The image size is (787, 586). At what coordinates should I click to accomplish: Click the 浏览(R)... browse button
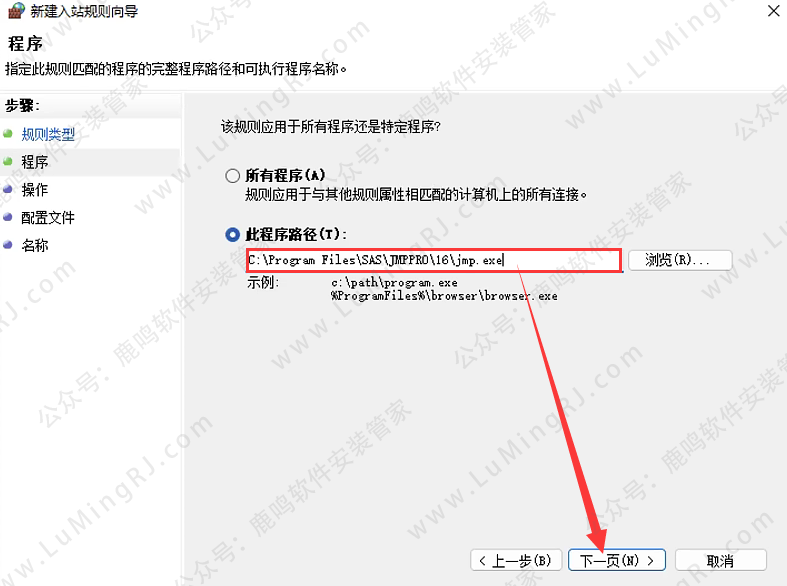pyautogui.click(x=680, y=260)
